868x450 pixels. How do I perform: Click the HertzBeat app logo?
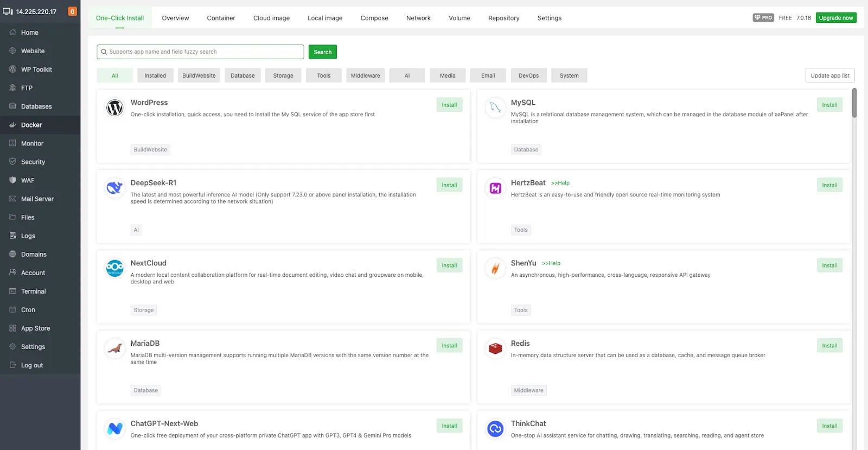(x=495, y=188)
